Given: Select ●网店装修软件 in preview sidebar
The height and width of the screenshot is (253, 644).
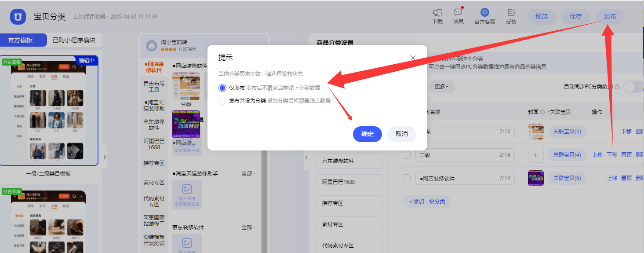Looking at the screenshot, I should (154, 67).
